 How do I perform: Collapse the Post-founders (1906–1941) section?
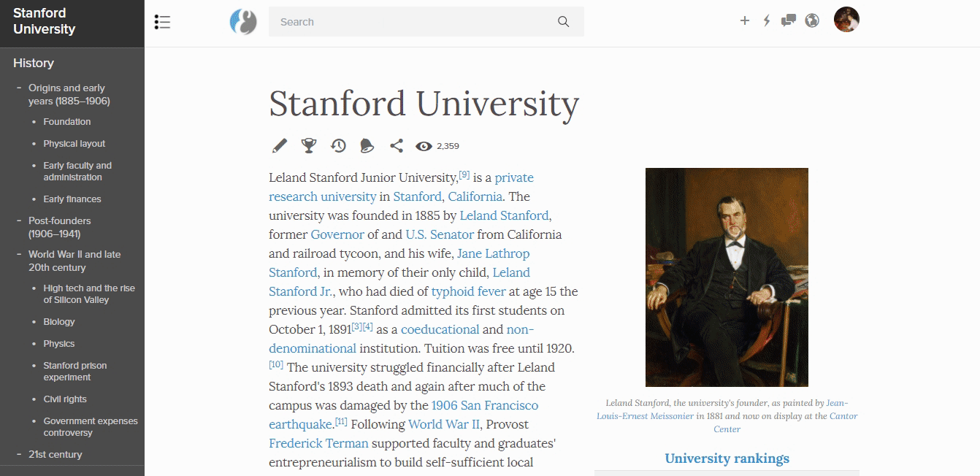19,220
